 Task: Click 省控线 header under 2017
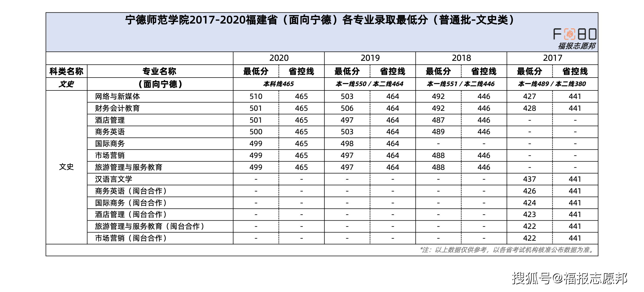click(575, 71)
